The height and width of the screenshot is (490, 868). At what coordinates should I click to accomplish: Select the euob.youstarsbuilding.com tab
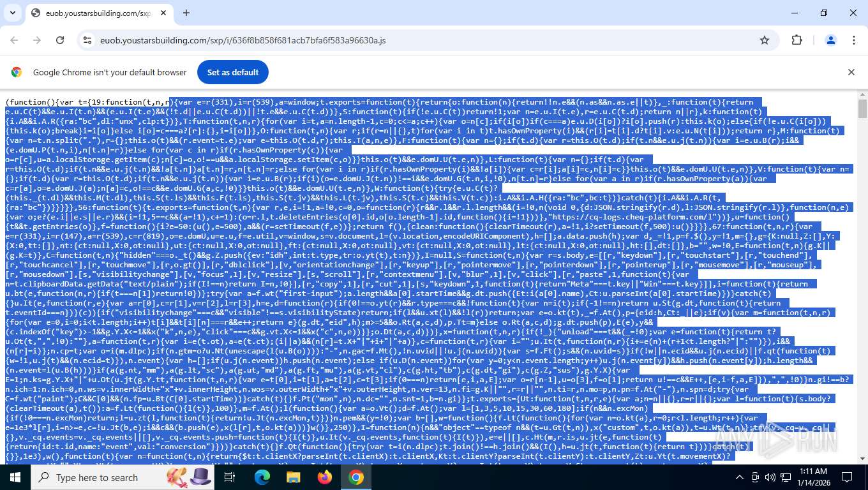coord(99,13)
